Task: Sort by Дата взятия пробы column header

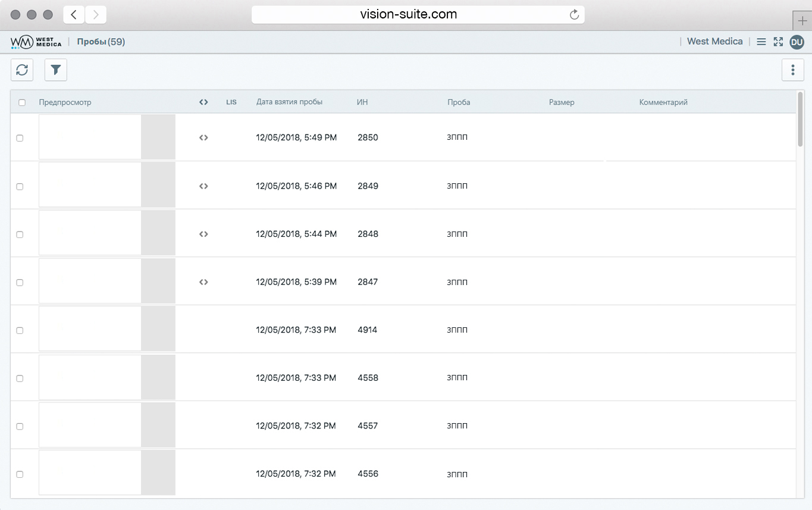Action: pyautogui.click(x=289, y=102)
